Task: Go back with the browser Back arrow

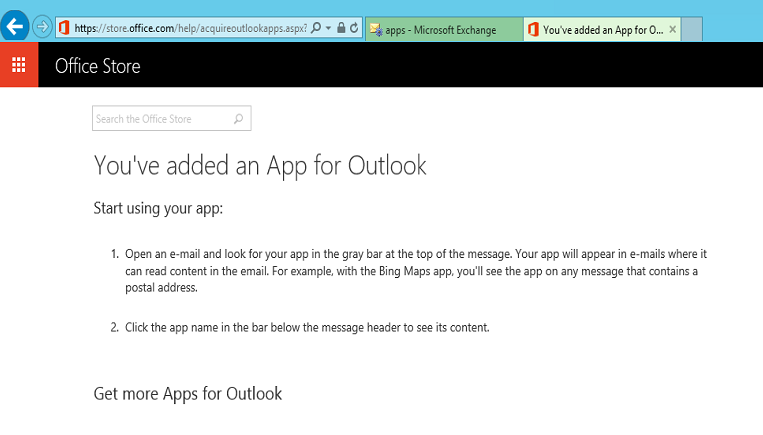Action: 15,26
